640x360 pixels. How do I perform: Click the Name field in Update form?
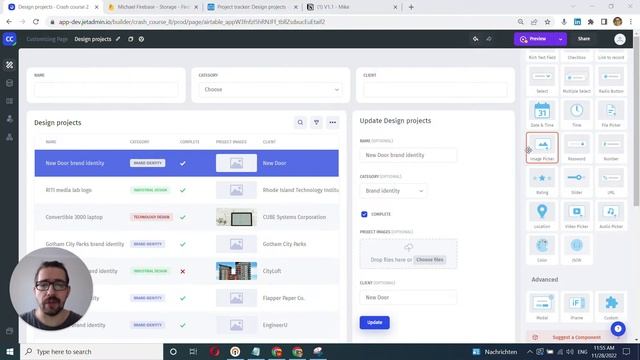(x=408, y=155)
